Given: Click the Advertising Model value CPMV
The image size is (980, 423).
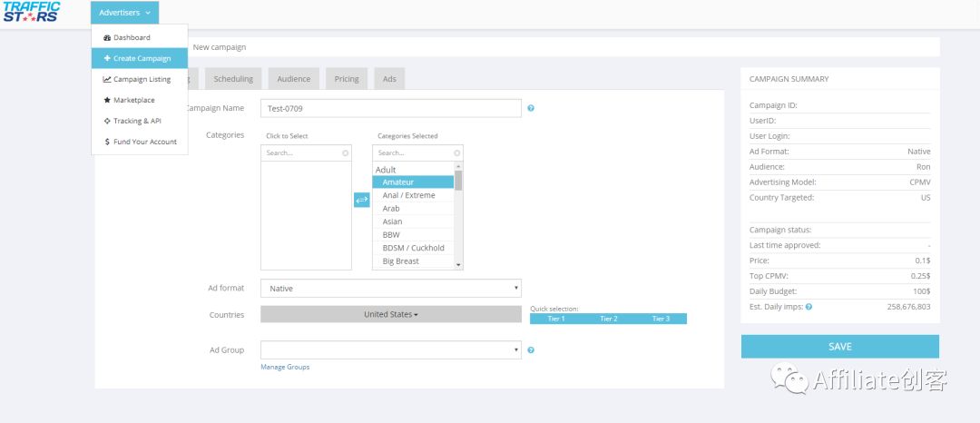Looking at the screenshot, I should tap(920, 182).
